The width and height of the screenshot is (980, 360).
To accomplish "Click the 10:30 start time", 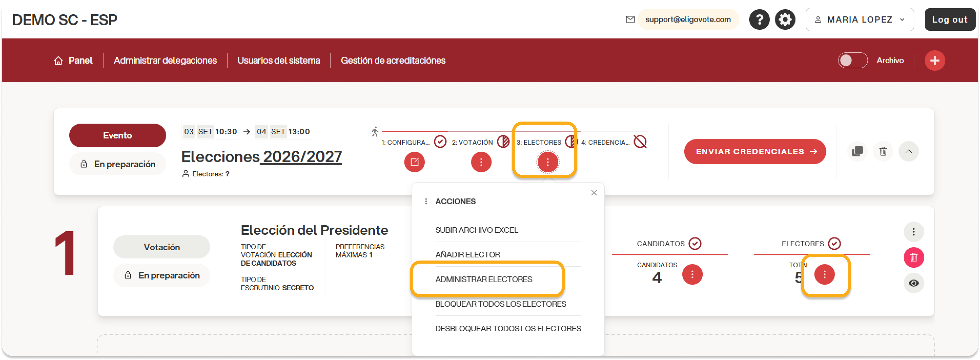I will [226, 132].
